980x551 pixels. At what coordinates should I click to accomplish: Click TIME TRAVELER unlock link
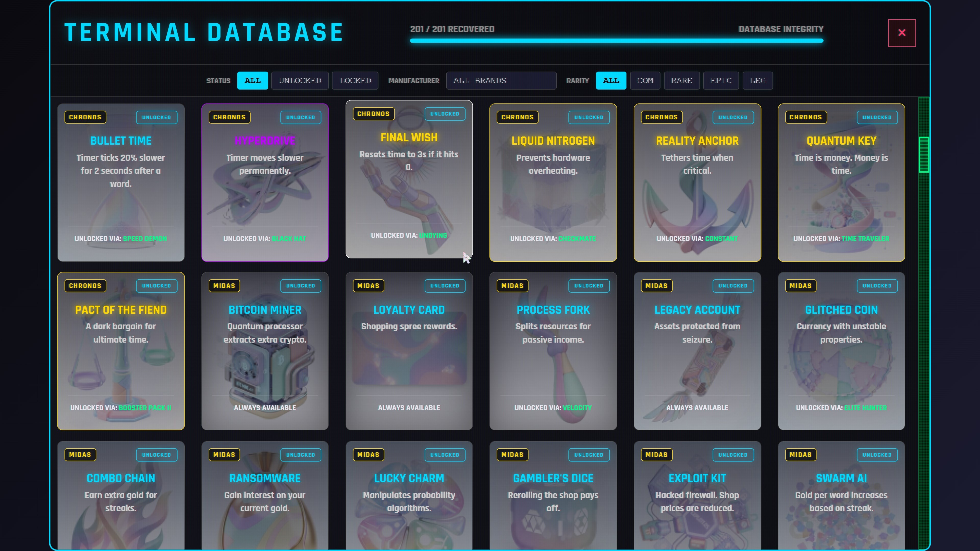click(865, 239)
